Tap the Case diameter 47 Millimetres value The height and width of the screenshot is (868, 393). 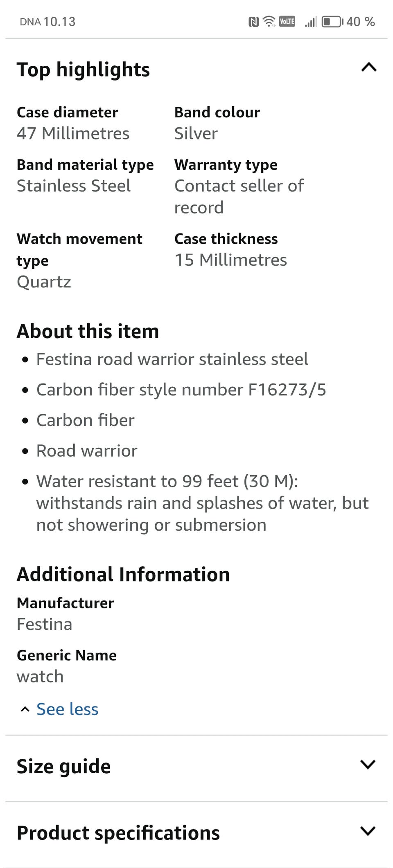73,134
